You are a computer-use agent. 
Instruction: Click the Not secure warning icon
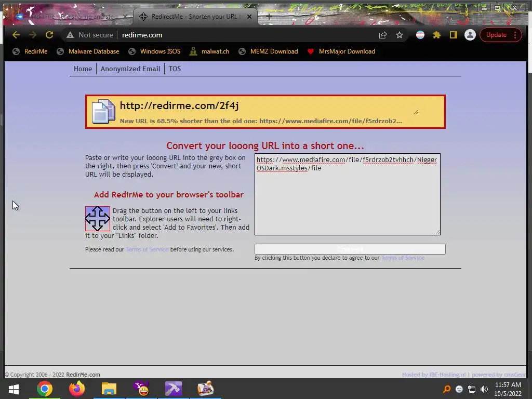pos(70,35)
